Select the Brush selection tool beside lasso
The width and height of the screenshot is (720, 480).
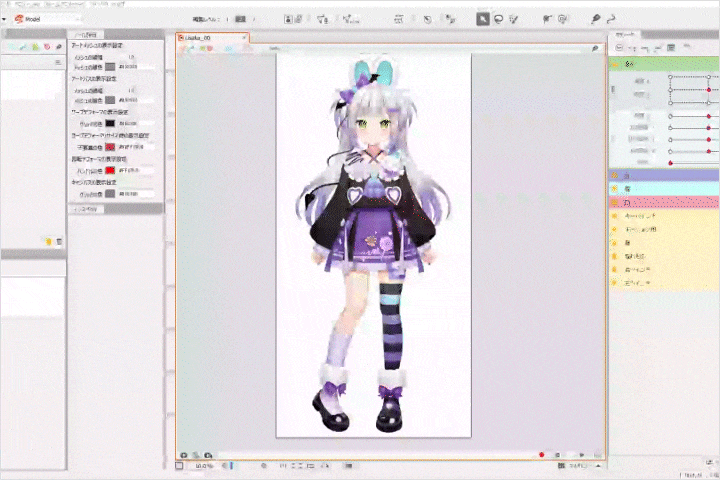pos(514,19)
